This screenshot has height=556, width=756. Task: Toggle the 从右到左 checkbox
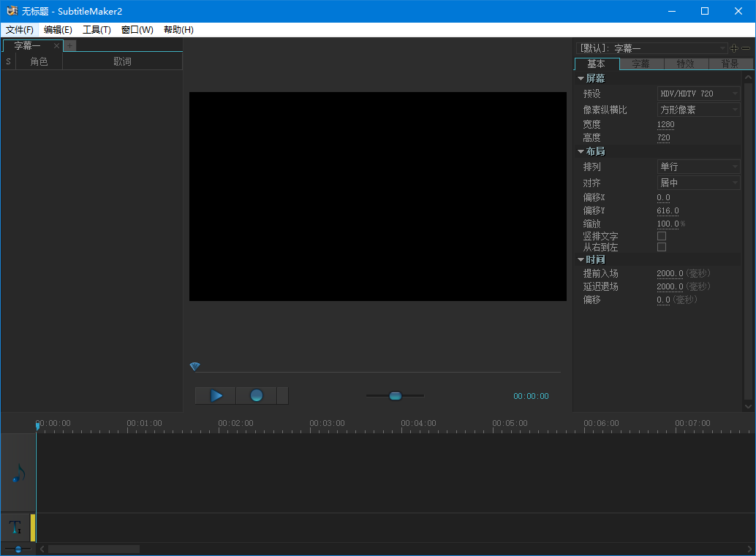coord(662,247)
